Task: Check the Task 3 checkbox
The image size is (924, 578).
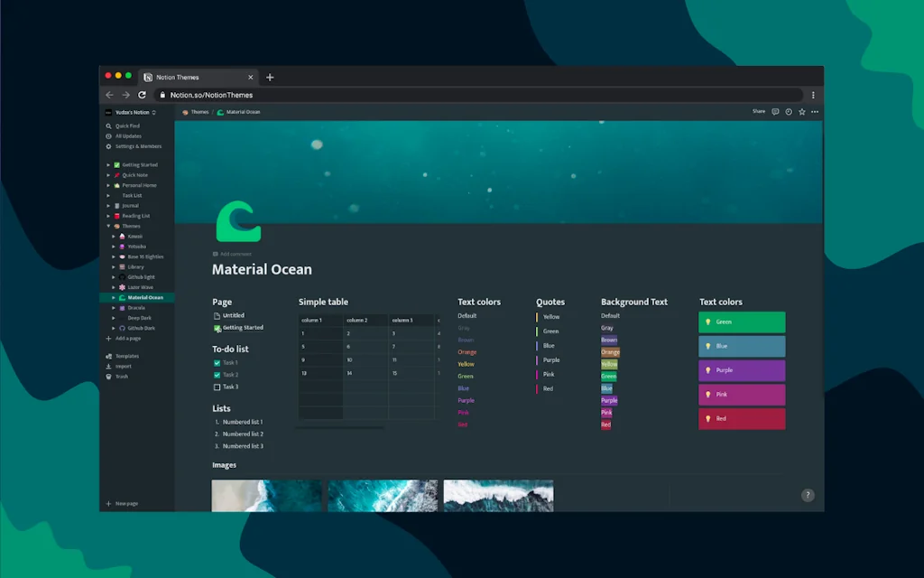Action: tap(217, 387)
